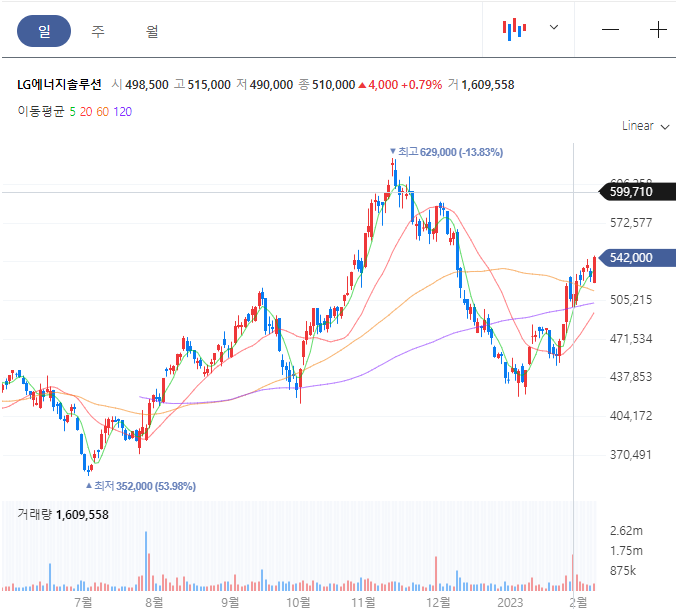The height and width of the screenshot is (609, 676).
Task: Click the +0.79% change percentage
Action: [x=422, y=84]
